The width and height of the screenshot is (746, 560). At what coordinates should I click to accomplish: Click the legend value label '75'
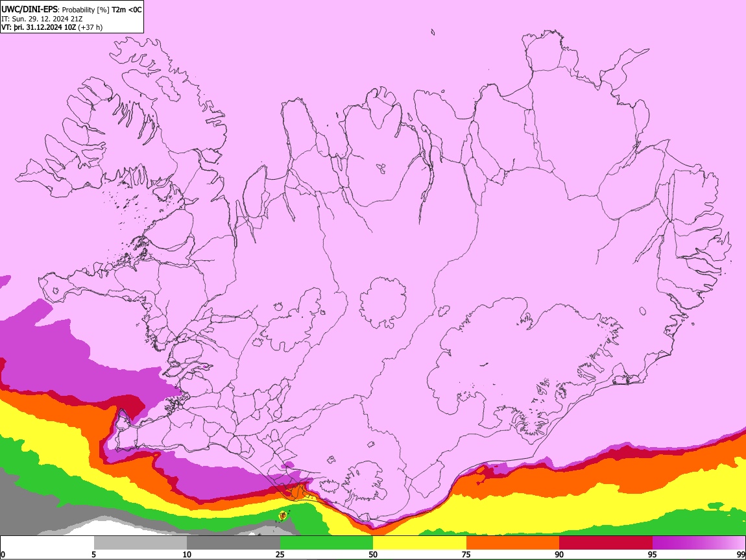pos(466,555)
